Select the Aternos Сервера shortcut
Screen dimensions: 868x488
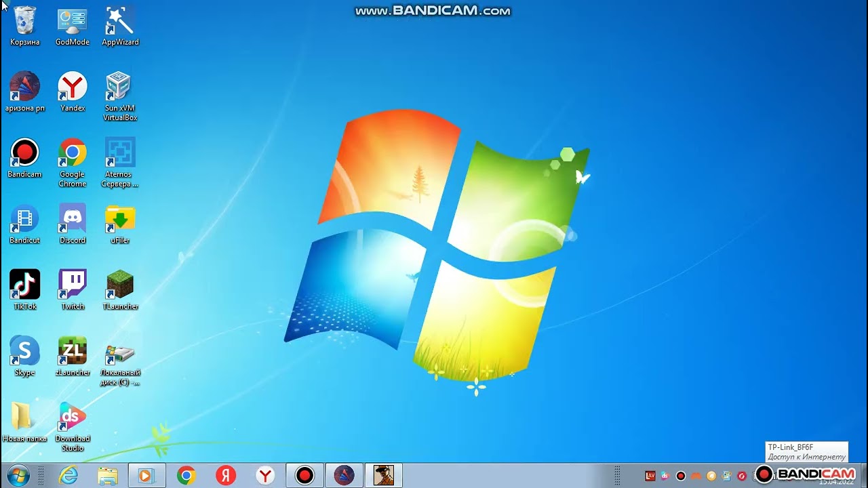120,163
